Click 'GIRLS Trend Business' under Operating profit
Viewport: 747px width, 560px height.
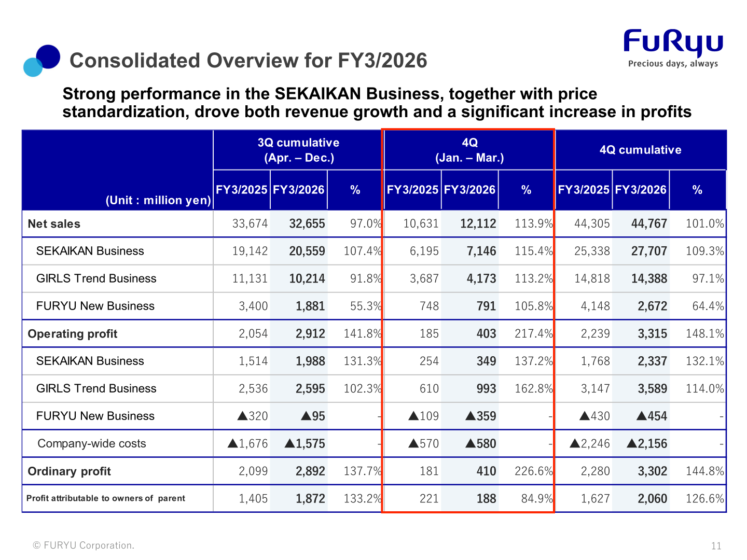pos(96,388)
